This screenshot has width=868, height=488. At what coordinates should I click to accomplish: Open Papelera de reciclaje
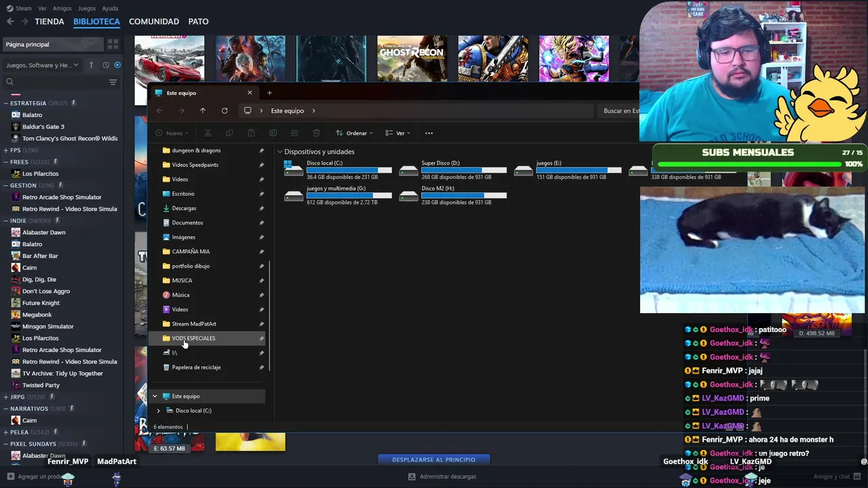point(196,367)
